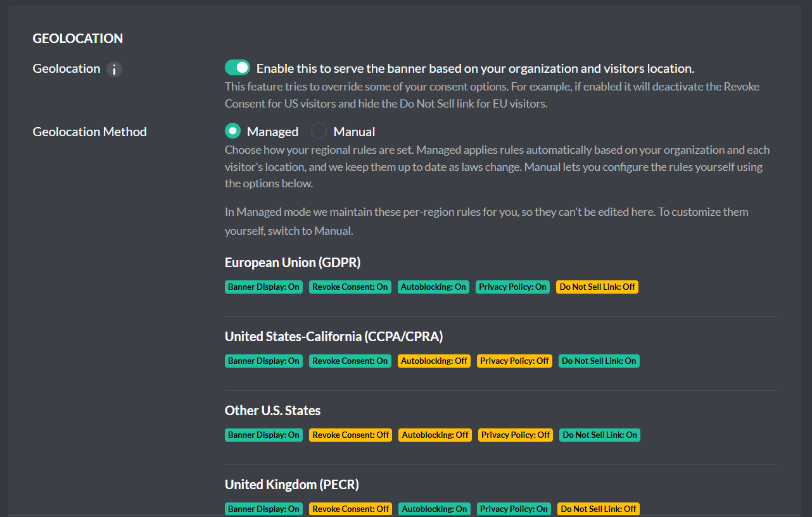
Task: Click United Kingdom Revoke Consent: Off badge
Action: [x=351, y=509]
